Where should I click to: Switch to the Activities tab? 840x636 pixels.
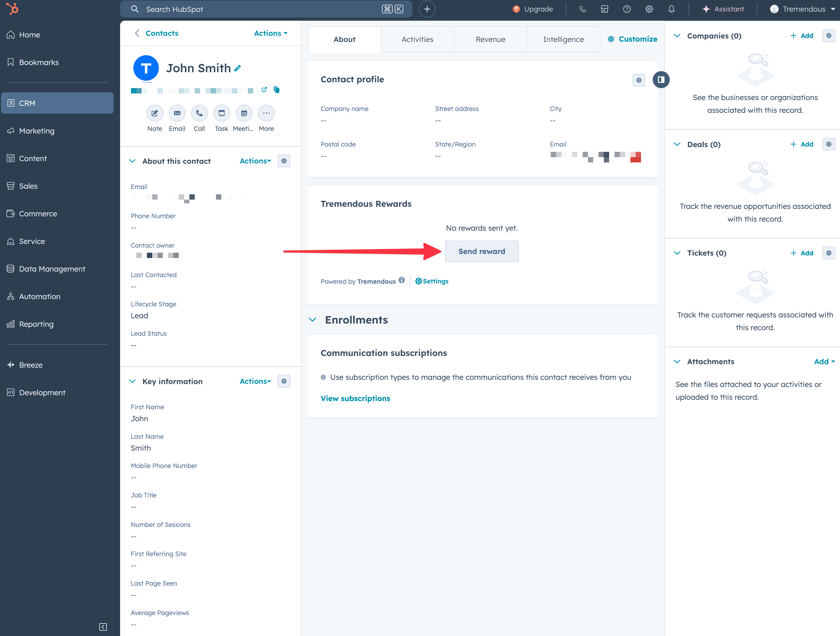point(417,40)
